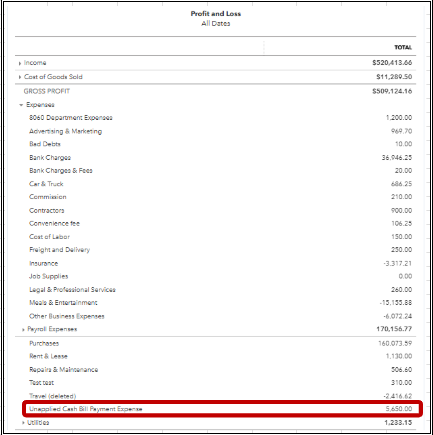Select Unapplied Cash Bill Payment Expense label
The width and height of the screenshot is (433, 435).
(x=86, y=409)
